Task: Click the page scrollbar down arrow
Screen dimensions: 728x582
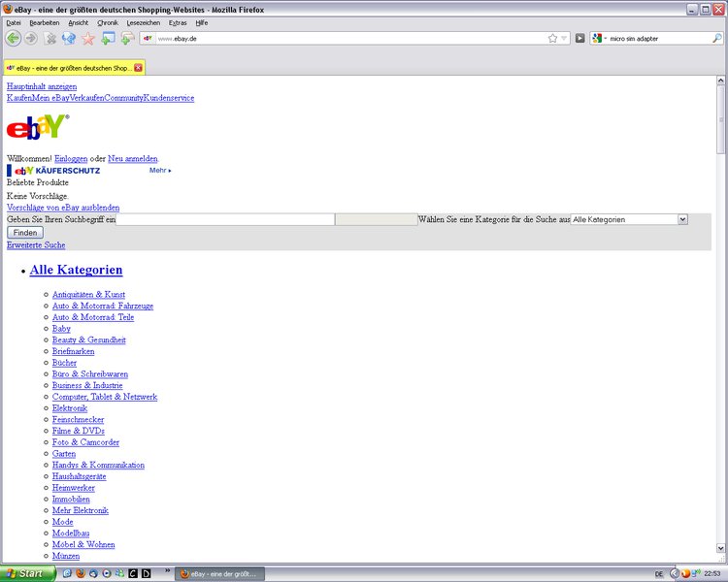Action: click(720, 548)
